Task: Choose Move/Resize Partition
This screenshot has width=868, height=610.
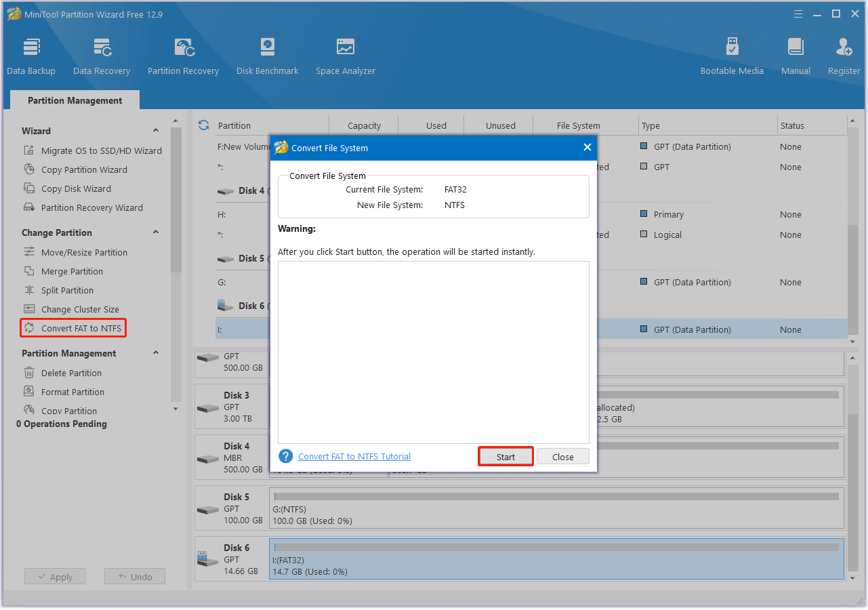Action: (75, 252)
